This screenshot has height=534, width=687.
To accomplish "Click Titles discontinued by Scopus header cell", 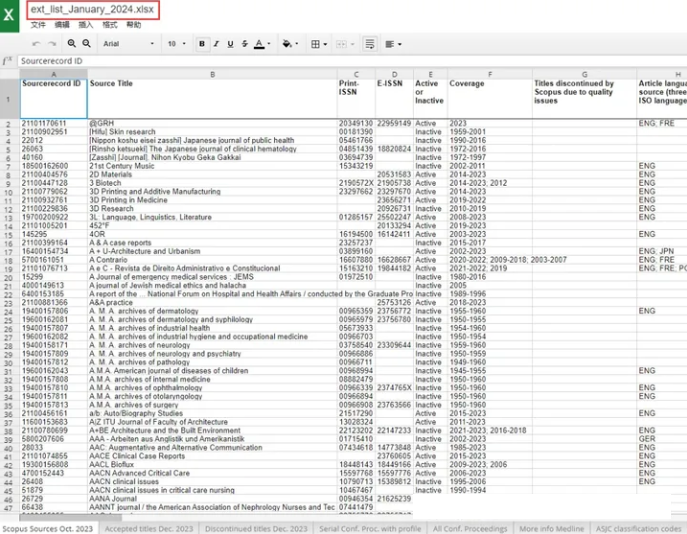I will (584, 99).
